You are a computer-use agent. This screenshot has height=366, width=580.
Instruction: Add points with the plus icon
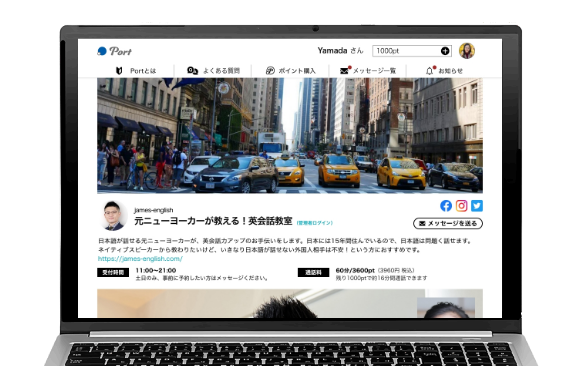coord(445,51)
